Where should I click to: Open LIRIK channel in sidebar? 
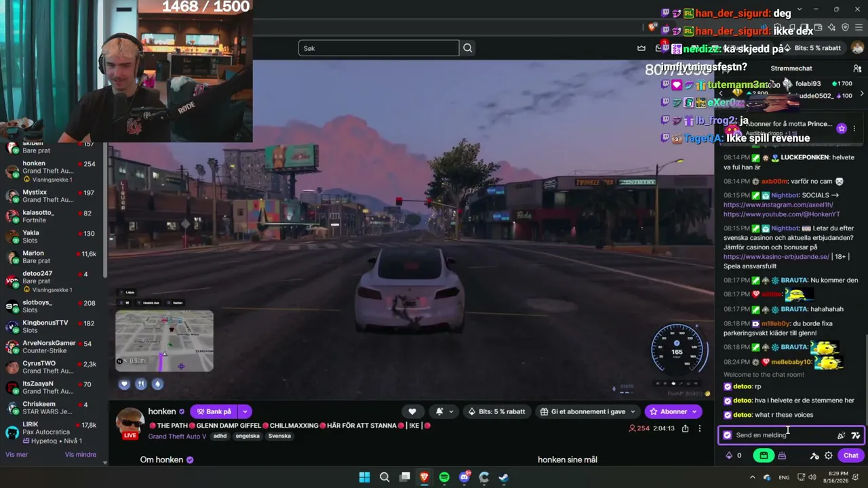click(53, 432)
